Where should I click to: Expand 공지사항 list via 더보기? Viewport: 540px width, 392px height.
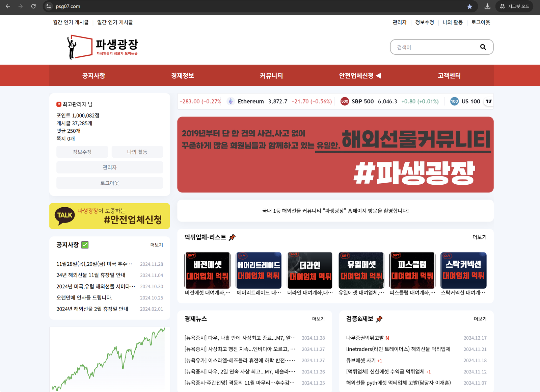pos(156,245)
